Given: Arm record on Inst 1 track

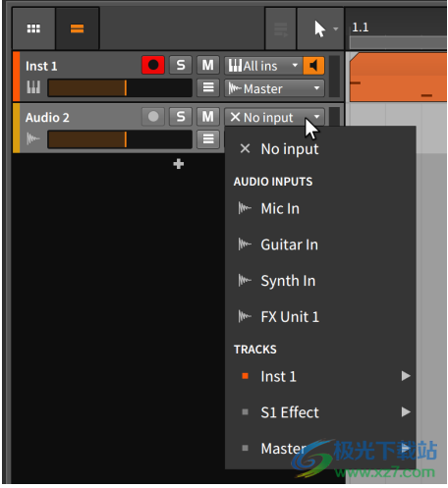Looking at the screenshot, I should [x=153, y=65].
